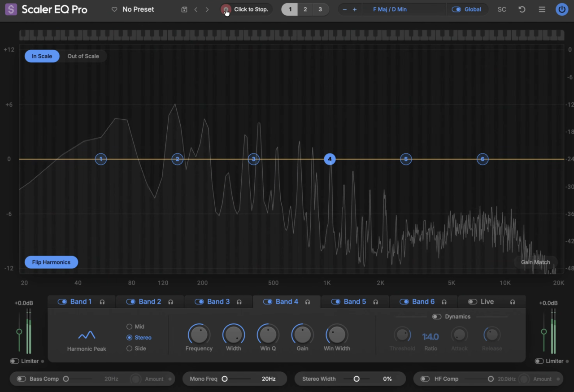Image resolution: width=574 pixels, height=392 pixels.
Task: Solo Band 3 with headphone icon
Action: click(239, 302)
